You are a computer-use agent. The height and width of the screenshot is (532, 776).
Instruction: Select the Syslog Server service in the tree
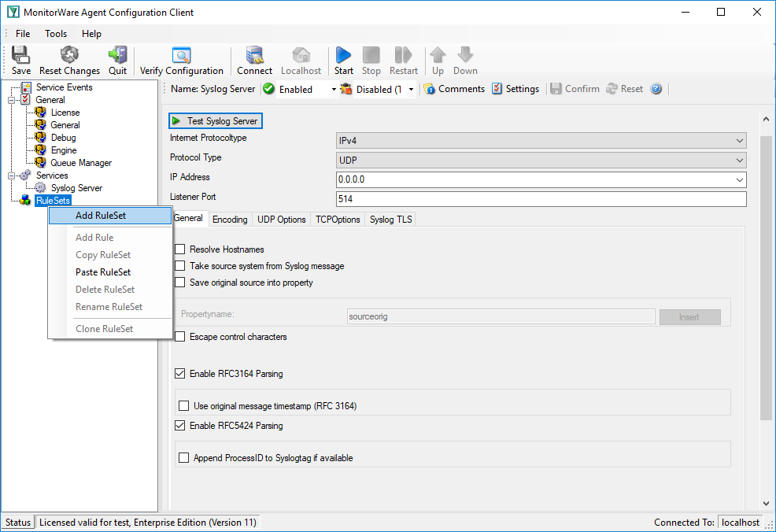click(76, 188)
